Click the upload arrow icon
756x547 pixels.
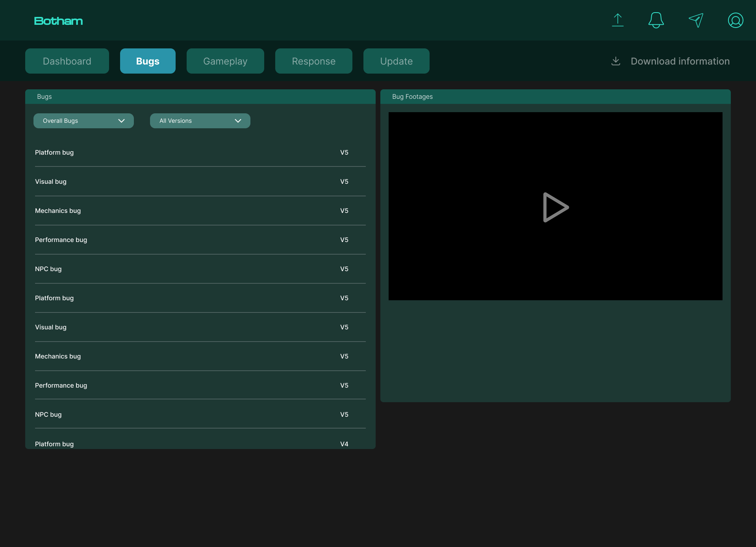pyautogui.click(x=617, y=20)
